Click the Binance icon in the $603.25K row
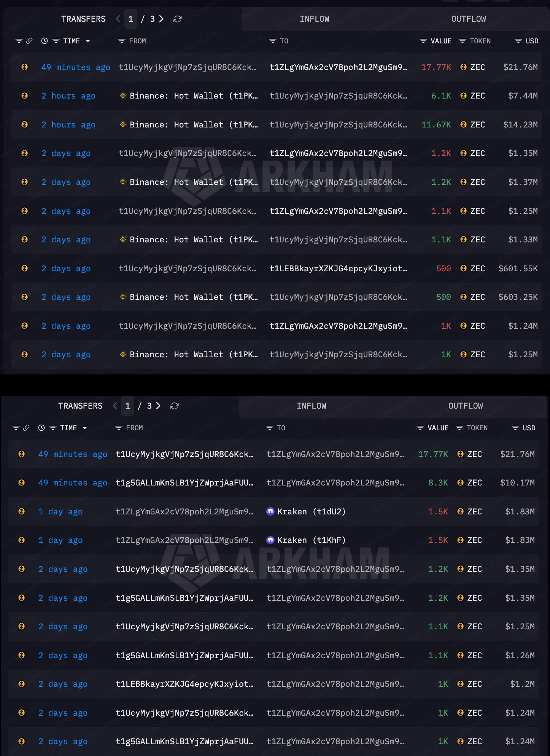Screen dimensions: 550x756 pos(123,297)
